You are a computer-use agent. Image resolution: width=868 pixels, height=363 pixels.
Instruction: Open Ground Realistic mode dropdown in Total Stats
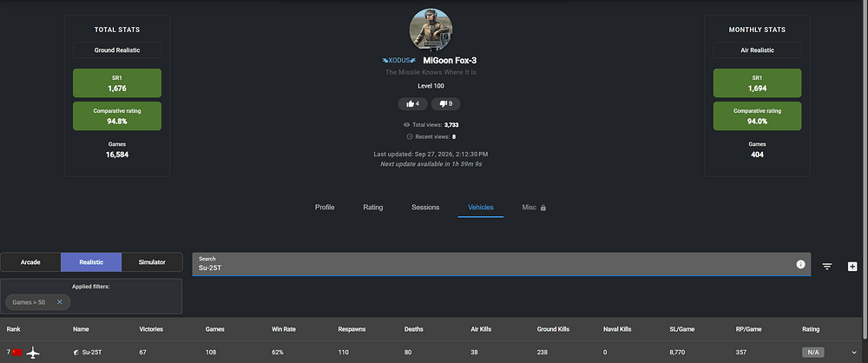click(117, 49)
